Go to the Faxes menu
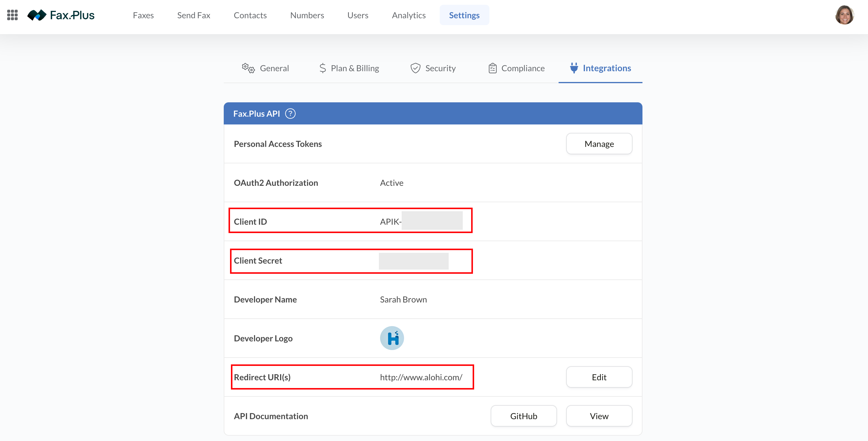868x441 pixels. 143,15
